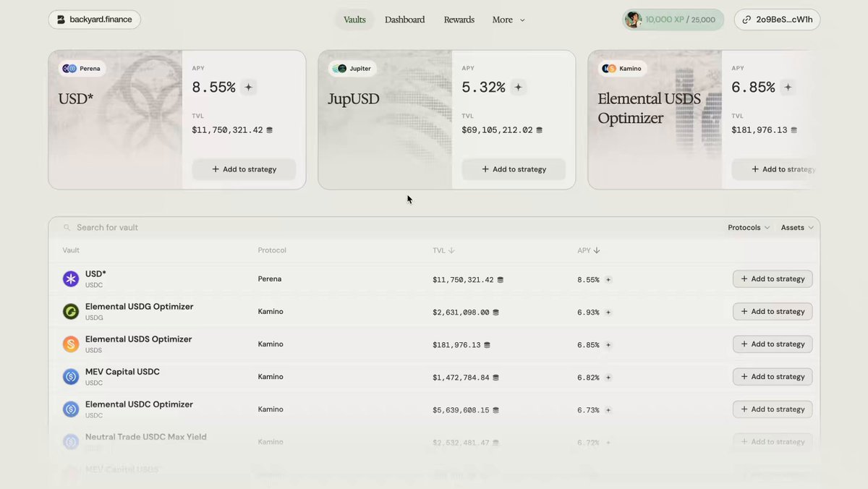The width and height of the screenshot is (868, 489).
Task: Open the USD* featured vault card
Action: coord(176,119)
